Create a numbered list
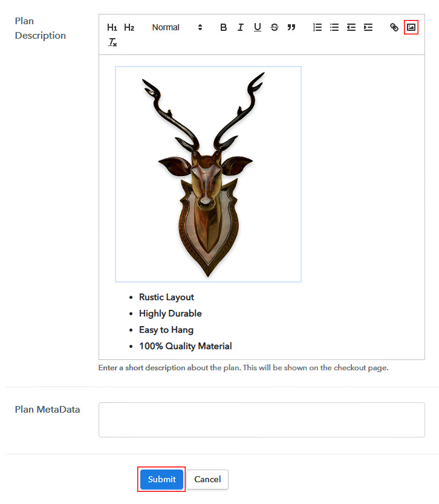Screen dimensions: 439x504 click(x=317, y=27)
